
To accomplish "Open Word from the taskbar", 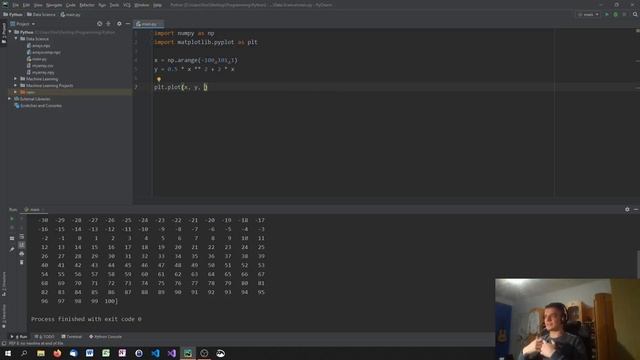I will tap(89, 353).
